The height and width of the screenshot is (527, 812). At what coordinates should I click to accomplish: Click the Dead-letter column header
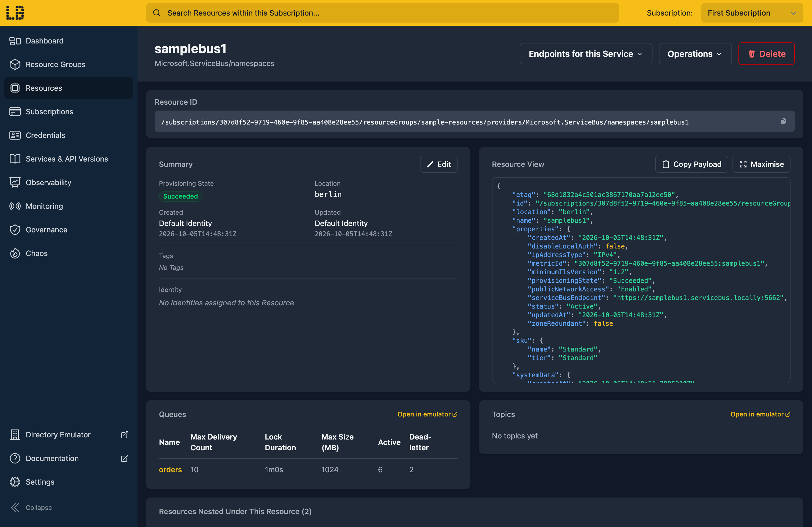coord(420,442)
